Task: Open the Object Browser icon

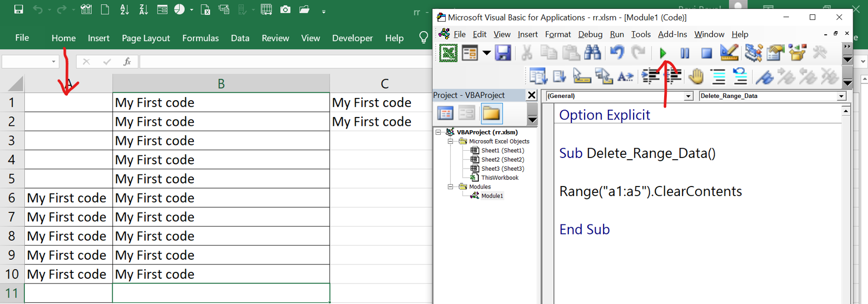Action: pyautogui.click(x=797, y=53)
